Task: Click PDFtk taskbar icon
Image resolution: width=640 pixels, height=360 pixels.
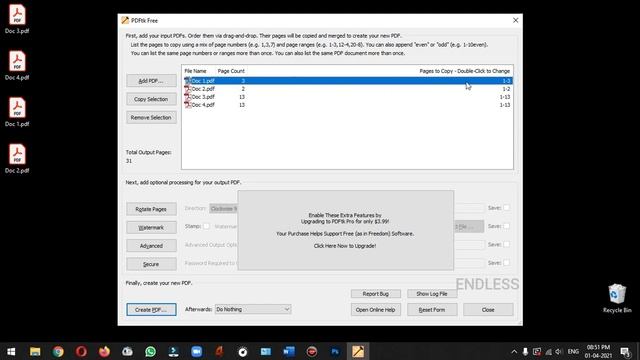Action: (358, 351)
